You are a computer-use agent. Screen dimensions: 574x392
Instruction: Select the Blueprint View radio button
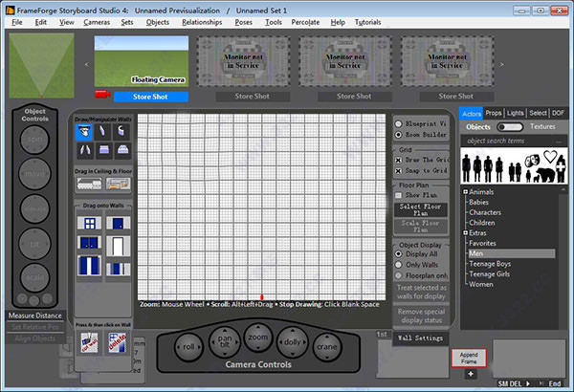(398, 124)
